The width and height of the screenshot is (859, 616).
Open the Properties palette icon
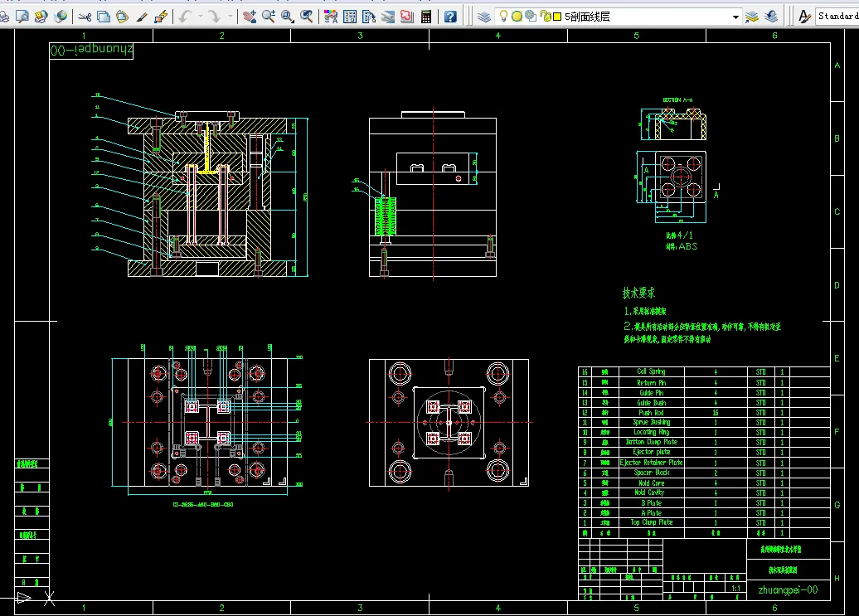coord(331,16)
